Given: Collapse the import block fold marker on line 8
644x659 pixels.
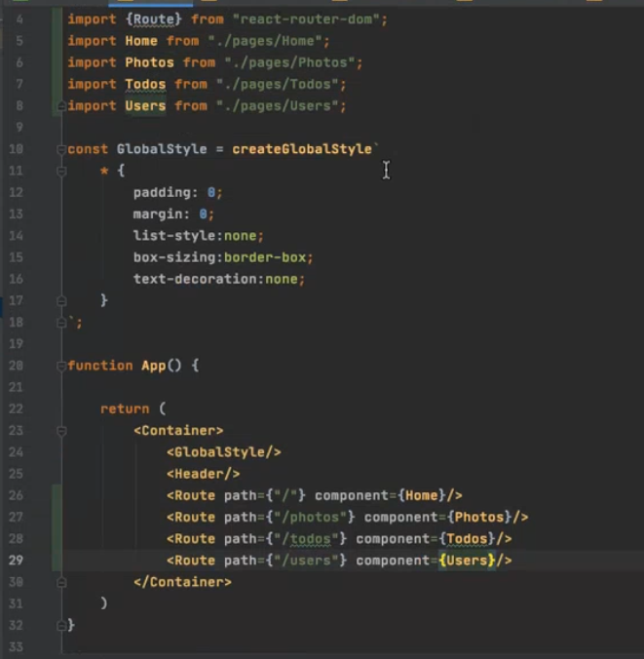Looking at the screenshot, I should [61, 106].
